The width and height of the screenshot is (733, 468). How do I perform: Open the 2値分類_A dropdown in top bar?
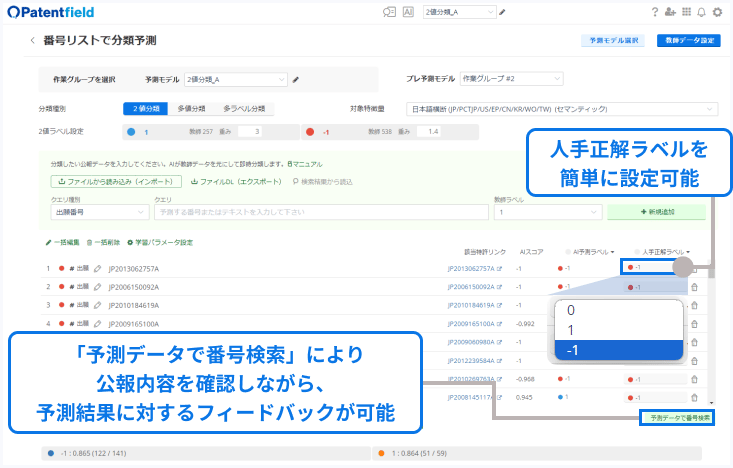[459, 12]
